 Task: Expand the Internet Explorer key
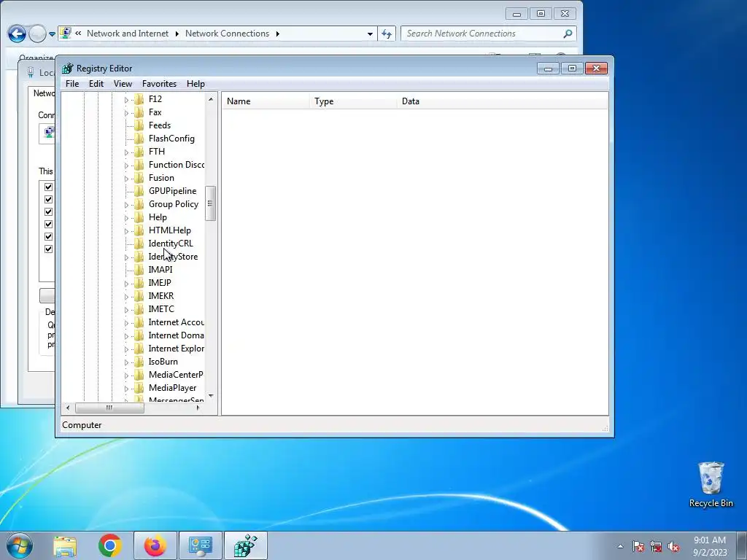coord(126,349)
